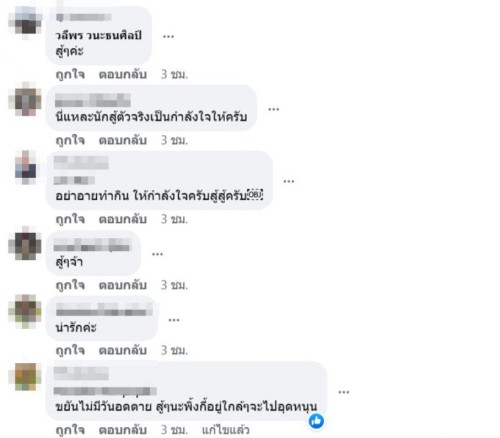Like the อย่าอายทำกิน comment via ถูกใจ
This screenshot has width=500, height=438.
point(70,219)
